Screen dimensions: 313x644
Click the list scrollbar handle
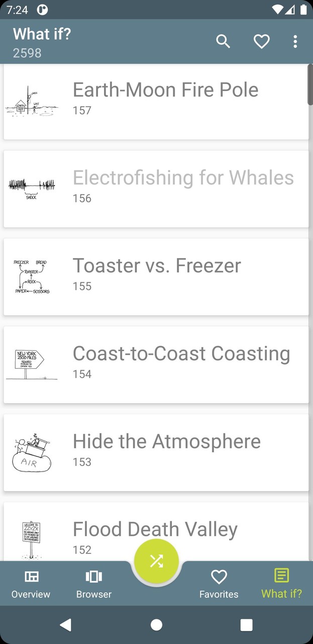[x=310, y=86]
